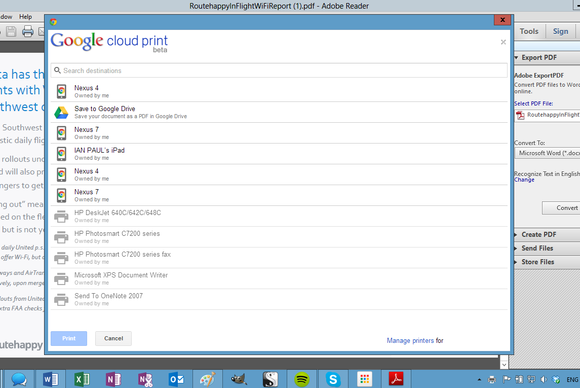Click the selected PDF file name field

547,115
